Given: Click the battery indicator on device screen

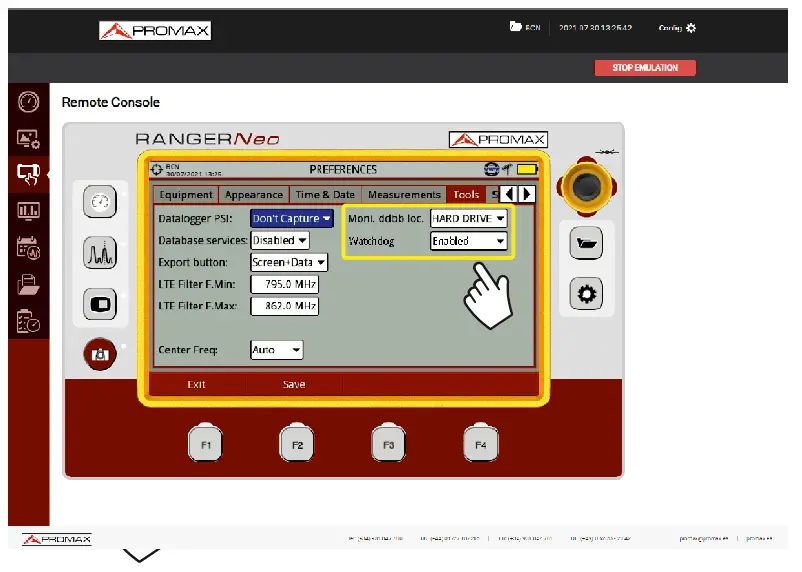Looking at the screenshot, I should [x=527, y=169].
